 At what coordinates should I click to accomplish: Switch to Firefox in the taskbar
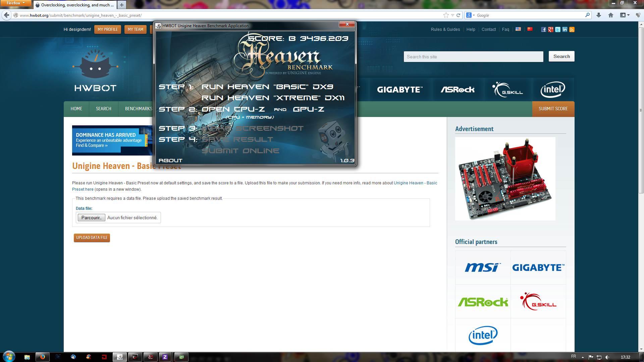42,357
